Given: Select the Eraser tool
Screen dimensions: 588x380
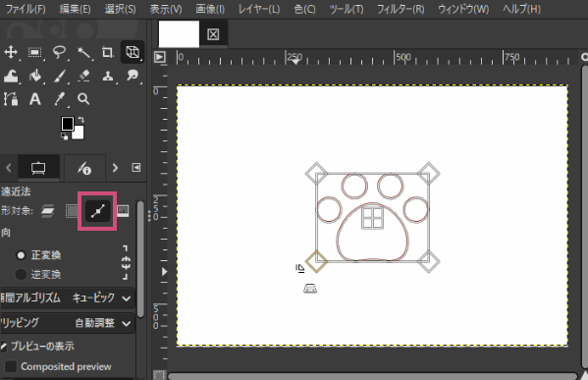Looking at the screenshot, I should coord(83,77).
